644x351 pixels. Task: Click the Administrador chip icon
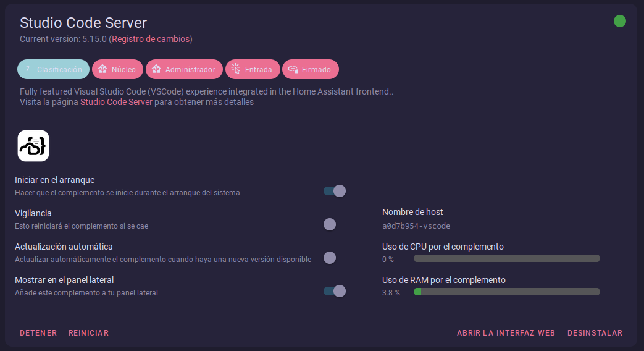tap(156, 70)
